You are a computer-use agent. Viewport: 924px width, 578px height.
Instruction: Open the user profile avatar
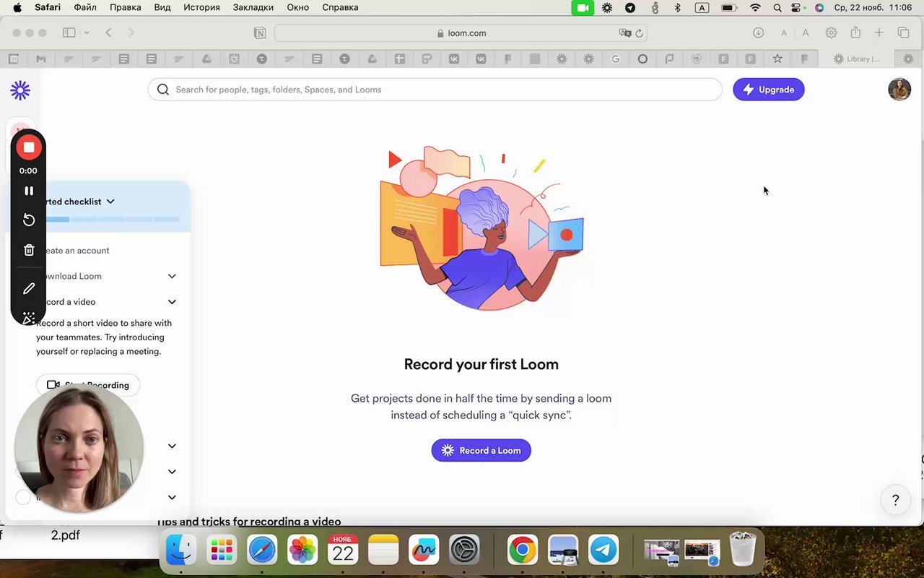[x=899, y=89]
